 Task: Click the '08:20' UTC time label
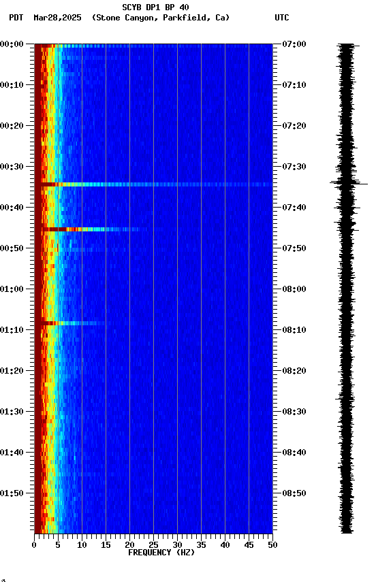click(294, 372)
